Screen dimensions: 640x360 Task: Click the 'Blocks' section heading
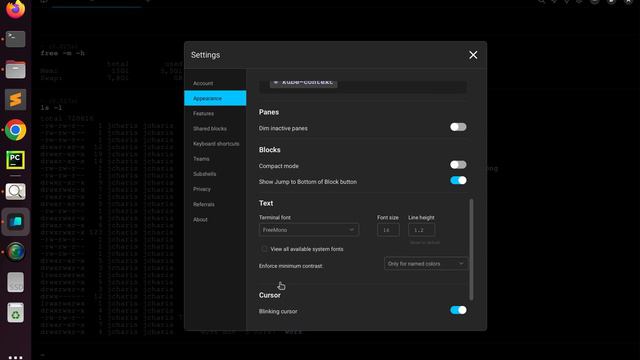269,150
